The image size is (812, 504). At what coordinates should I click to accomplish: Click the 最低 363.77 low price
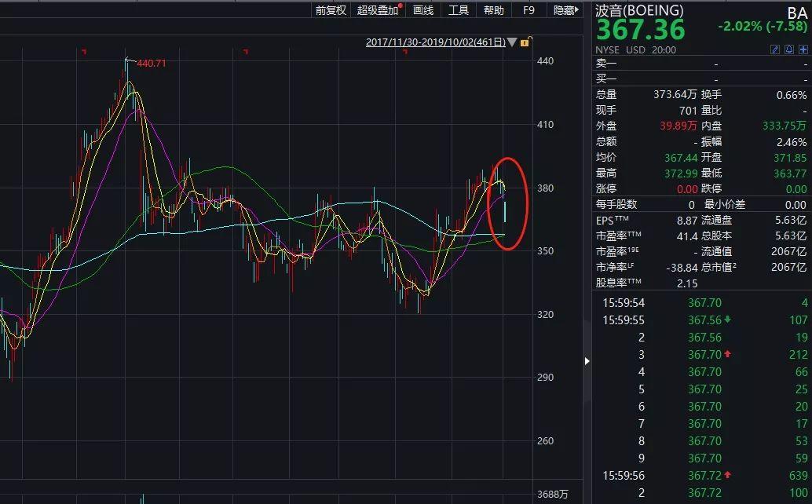coord(790,173)
